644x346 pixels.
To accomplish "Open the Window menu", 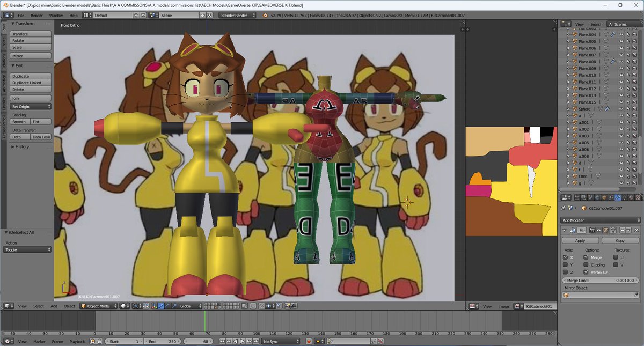I will (56, 16).
